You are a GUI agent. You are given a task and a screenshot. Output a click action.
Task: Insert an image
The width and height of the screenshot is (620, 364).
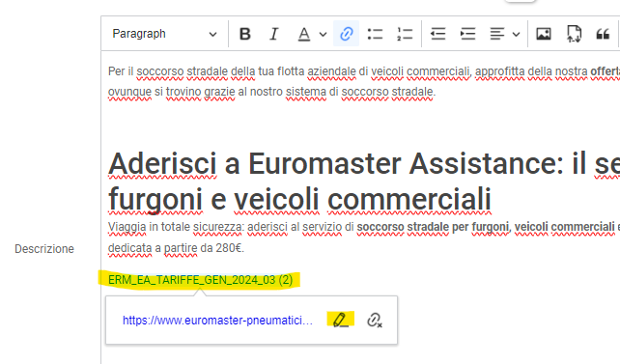pos(544,34)
